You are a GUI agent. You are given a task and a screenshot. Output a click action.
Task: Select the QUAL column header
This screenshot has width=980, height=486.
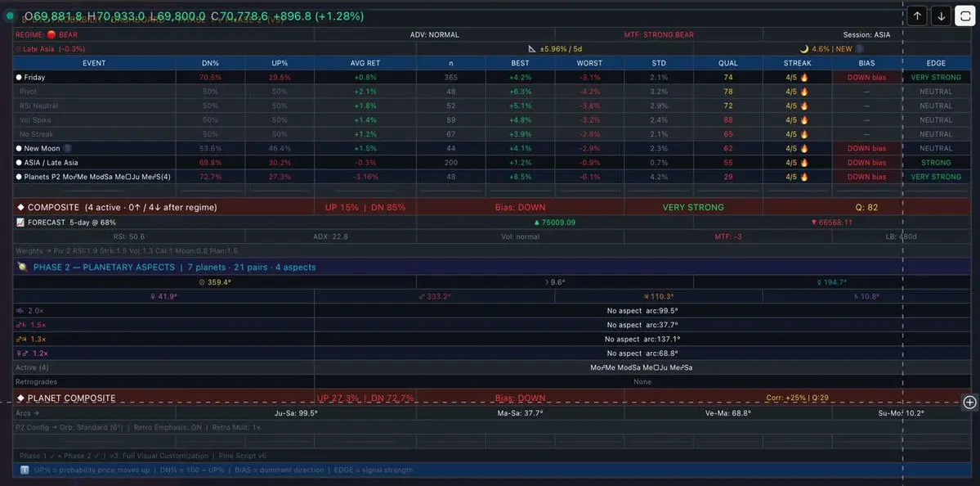(728, 63)
